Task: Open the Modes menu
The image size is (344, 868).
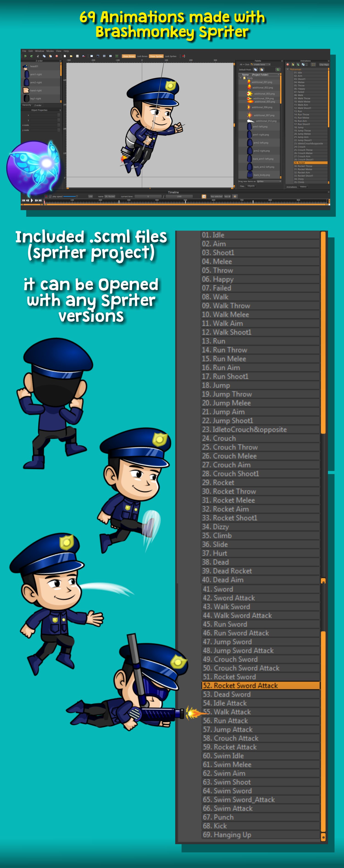Action: click(50, 51)
